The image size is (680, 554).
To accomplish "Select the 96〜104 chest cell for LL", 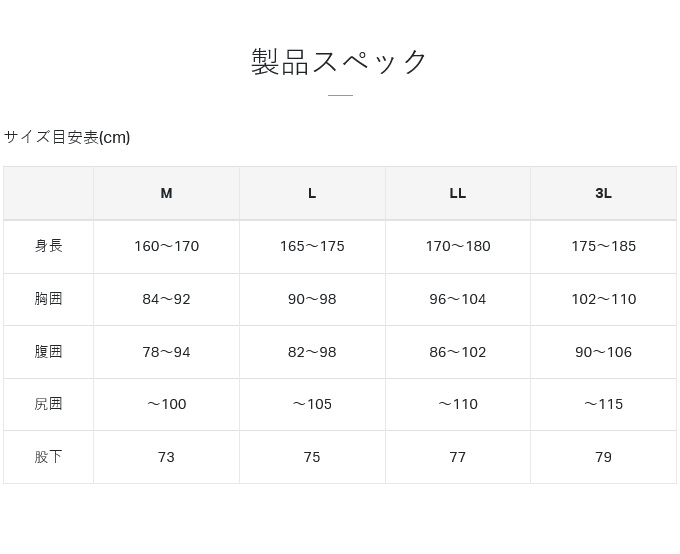I will click(457, 299).
